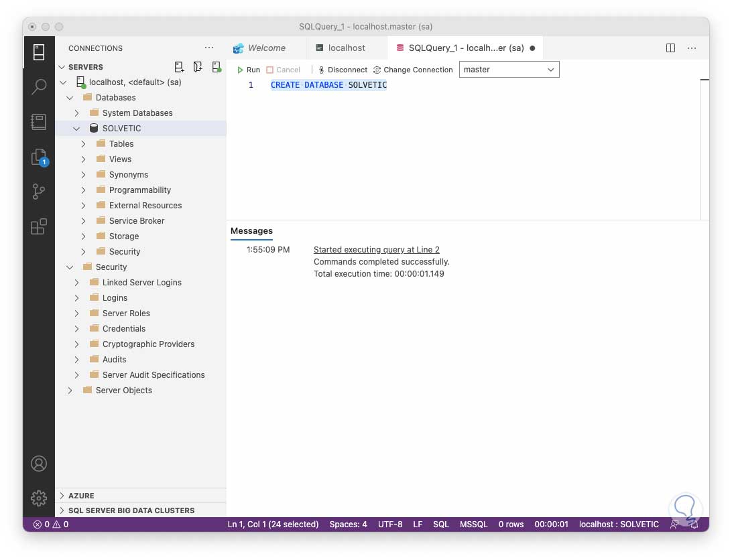Click the Disconnect toggle in query toolbar
The width and height of the screenshot is (732, 560).
tap(343, 70)
